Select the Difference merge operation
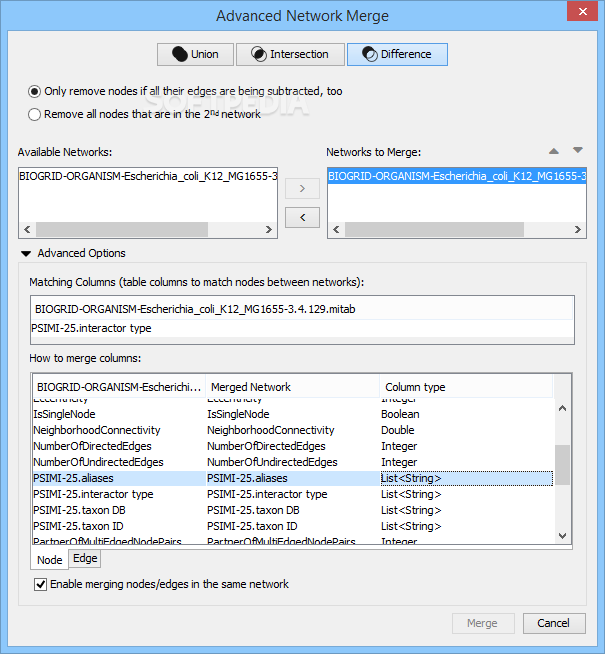The height and width of the screenshot is (654, 605). (x=397, y=54)
